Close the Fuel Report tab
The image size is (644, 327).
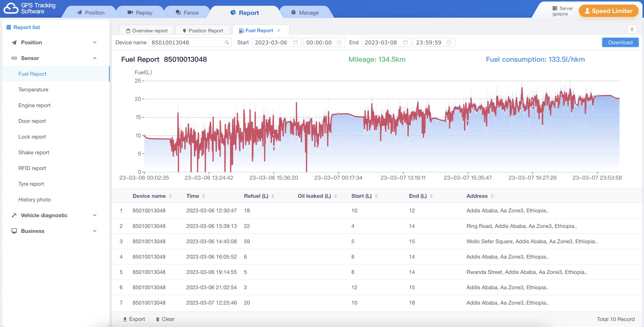(x=279, y=30)
